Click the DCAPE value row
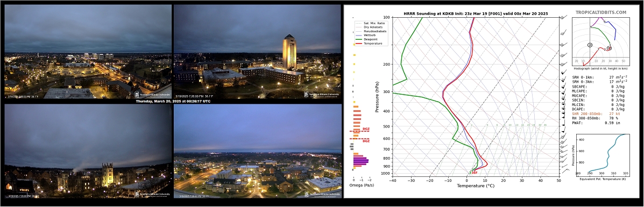This screenshot has width=644, height=207. click(598, 109)
